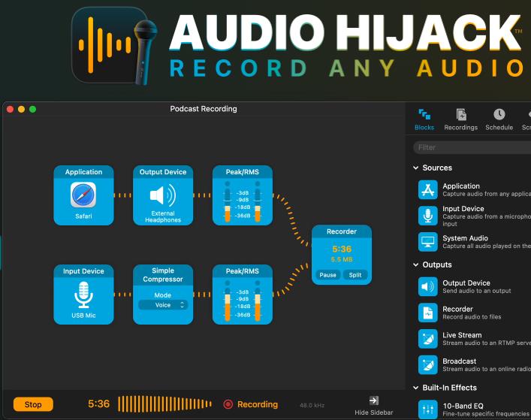Screen dimensions: 531x420
Task: Open the Recordings tab
Action: [461, 119]
